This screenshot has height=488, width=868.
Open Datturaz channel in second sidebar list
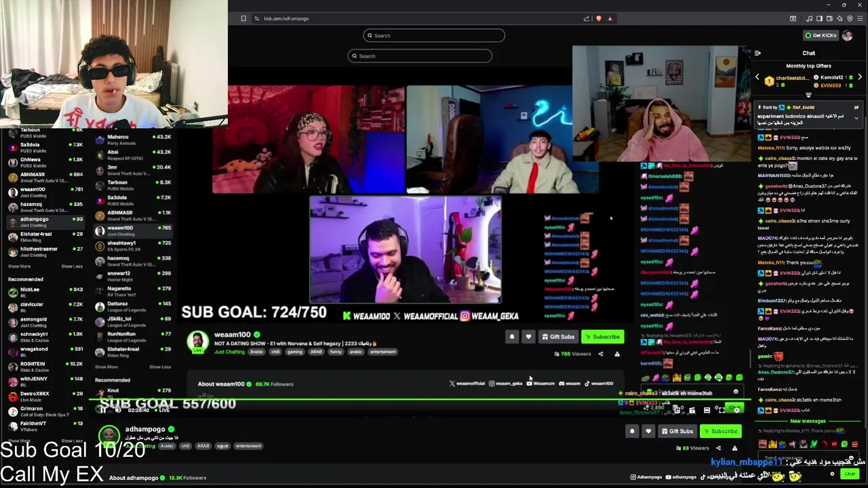pos(133,306)
